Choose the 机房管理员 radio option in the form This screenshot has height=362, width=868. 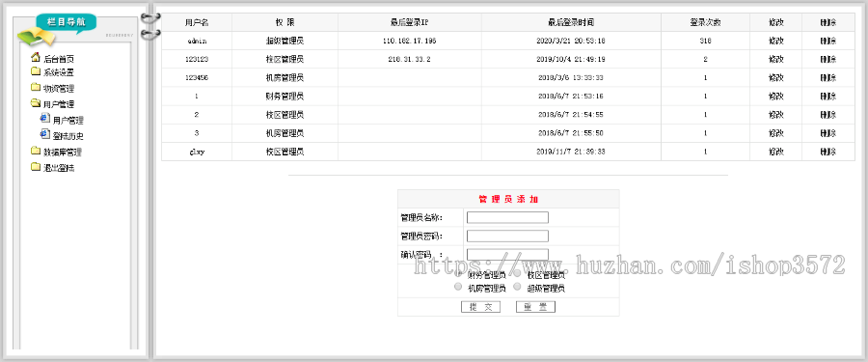coord(458,287)
